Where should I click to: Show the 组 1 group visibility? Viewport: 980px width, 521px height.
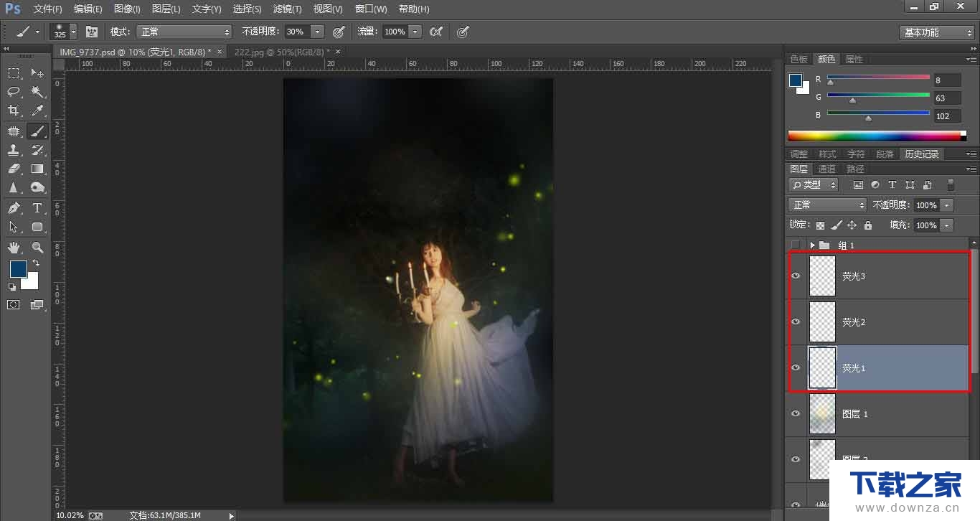(x=795, y=245)
